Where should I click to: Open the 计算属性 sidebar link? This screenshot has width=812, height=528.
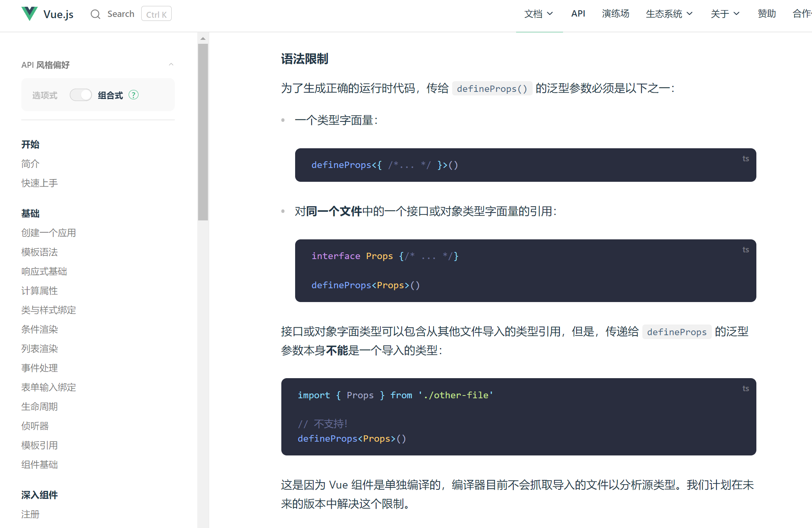tap(39, 291)
